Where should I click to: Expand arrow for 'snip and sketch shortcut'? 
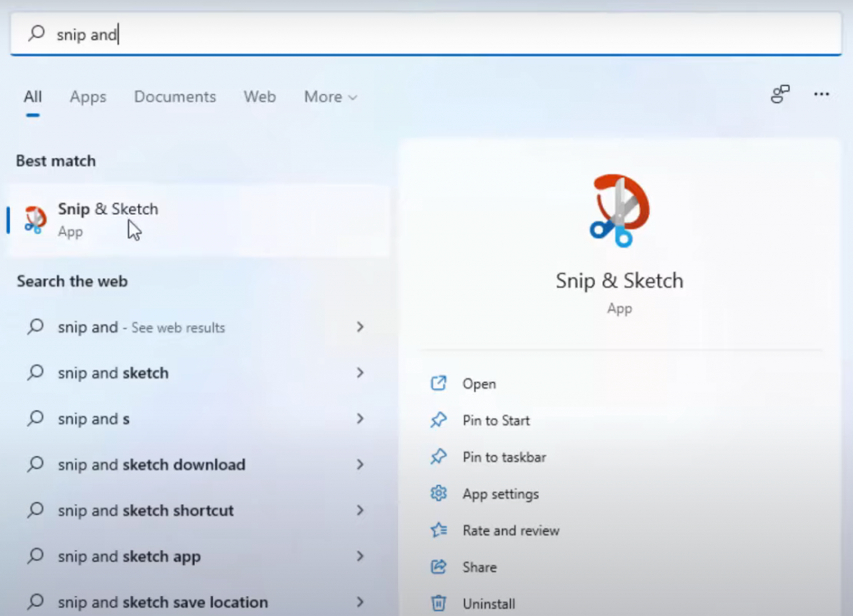coord(360,510)
